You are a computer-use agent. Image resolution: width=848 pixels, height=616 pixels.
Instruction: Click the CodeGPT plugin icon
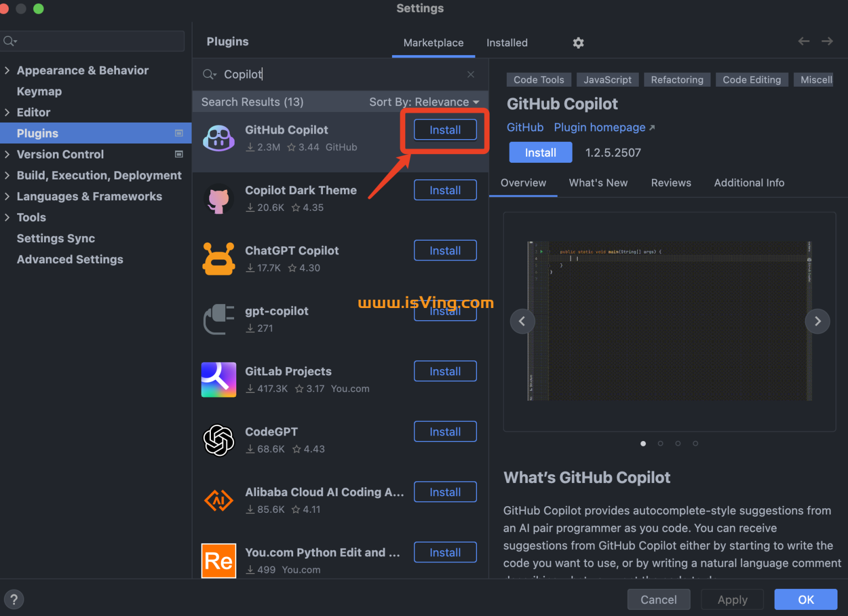pos(219,440)
